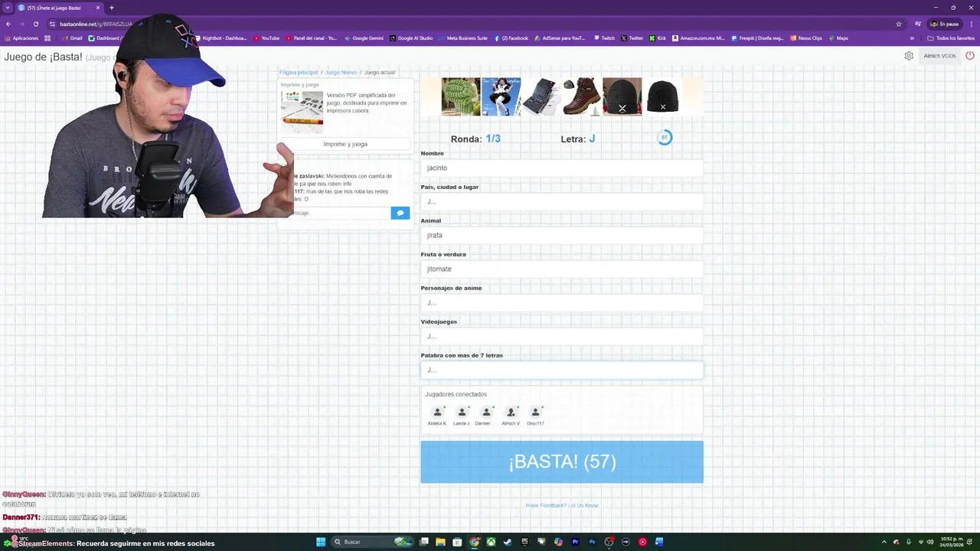This screenshot has height=551, width=980.
Task: Open Steam from taskbar
Action: [508, 542]
